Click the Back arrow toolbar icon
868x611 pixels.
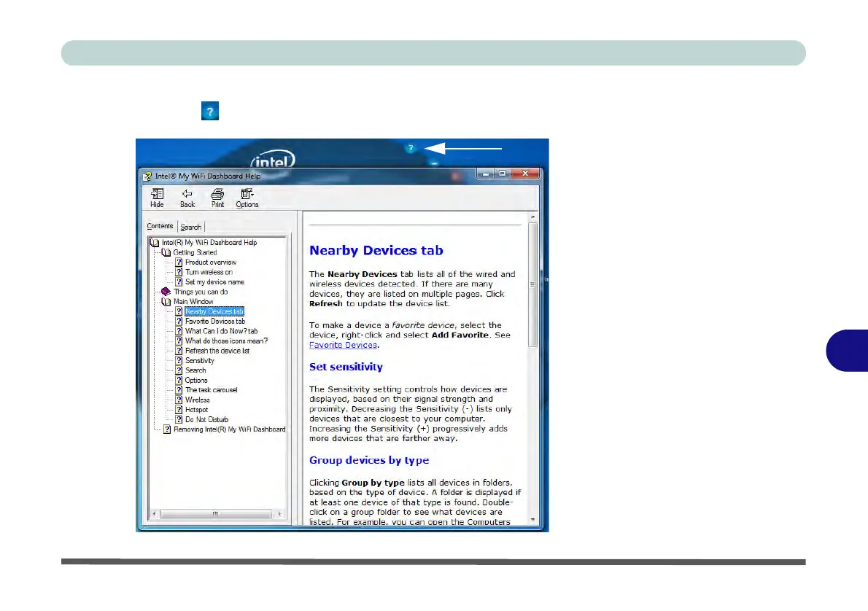point(187,198)
